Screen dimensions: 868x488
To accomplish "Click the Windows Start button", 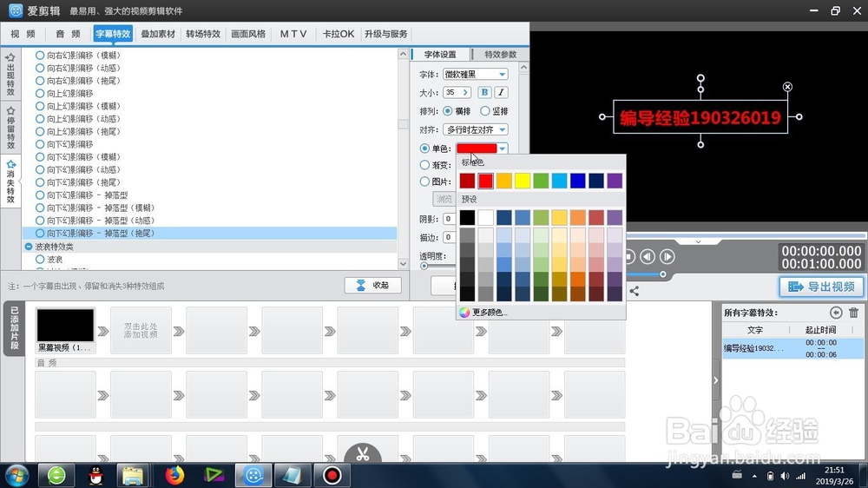I will (17, 475).
